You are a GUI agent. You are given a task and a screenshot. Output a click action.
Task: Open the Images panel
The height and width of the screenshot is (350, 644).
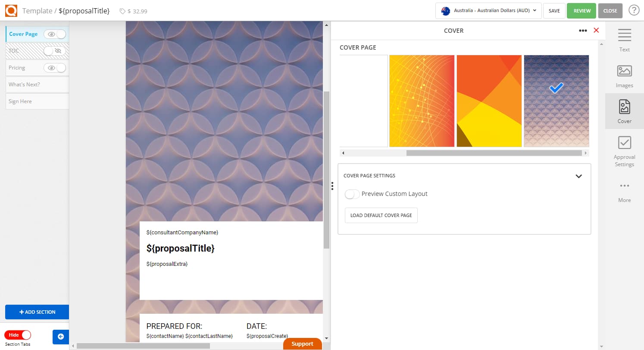(x=624, y=76)
